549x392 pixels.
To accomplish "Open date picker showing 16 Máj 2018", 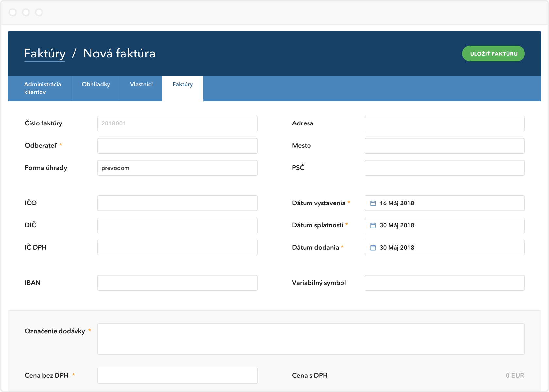I will (445, 203).
